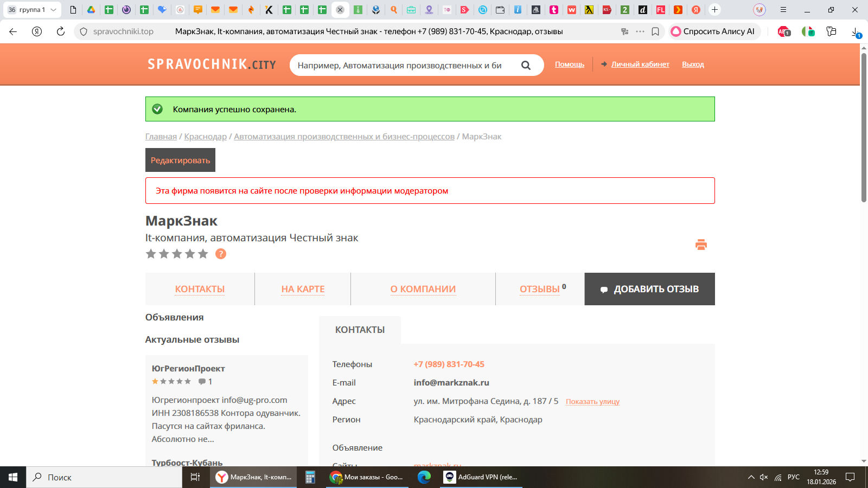Open Task View on the taskbar
The width and height of the screenshot is (868, 488).
pyautogui.click(x=195, y=477)
